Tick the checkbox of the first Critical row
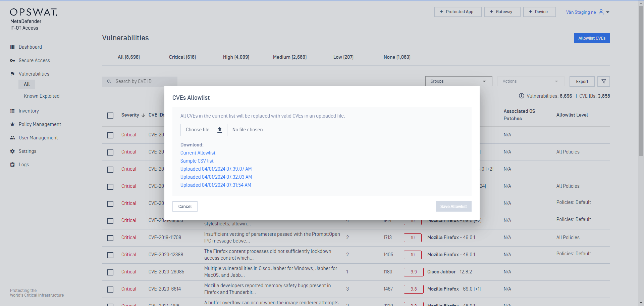 [x=110, y=135]
